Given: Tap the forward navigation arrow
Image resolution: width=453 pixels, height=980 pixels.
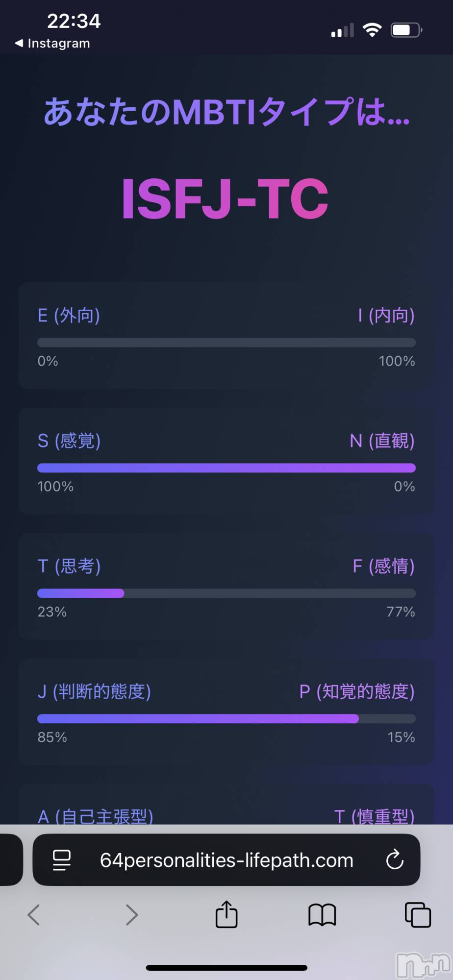Looking at the screenshot, I should tap(131, 914).
